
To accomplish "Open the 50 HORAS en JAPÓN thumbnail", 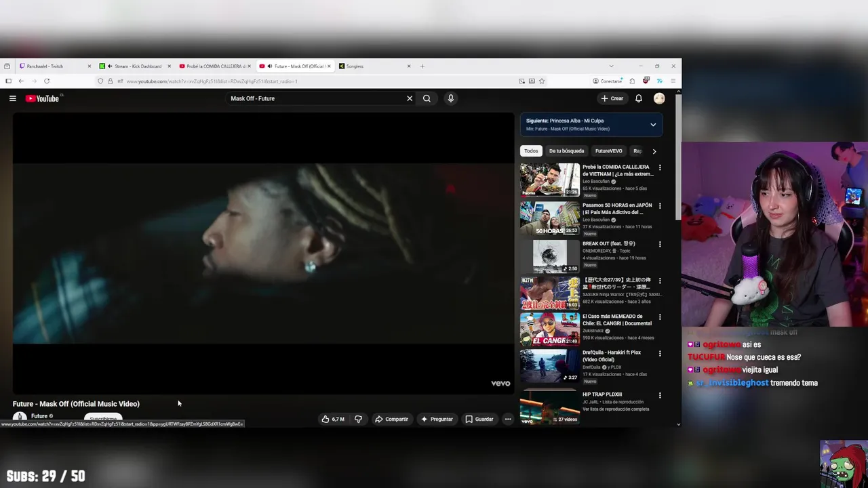I will pos(550,218).
